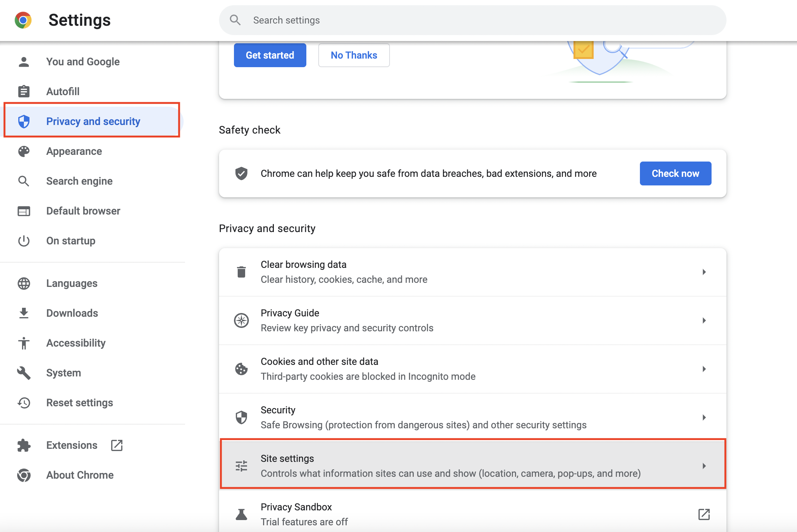The height and width of the screenshot is (532, 797).
Task: Click the download arrow icon beside Downloads
Action: click(24, 313)
